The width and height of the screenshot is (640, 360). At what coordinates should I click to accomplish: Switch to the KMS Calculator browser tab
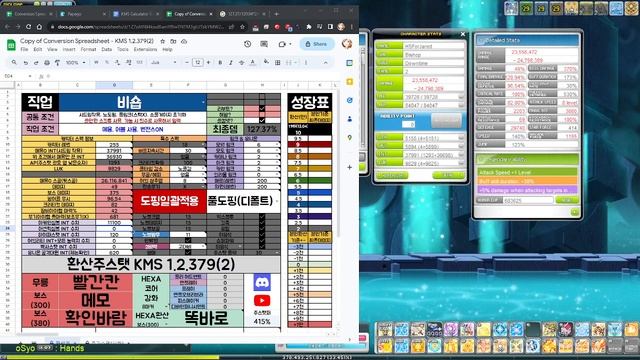pyautogui.click(x=136, y=14)
